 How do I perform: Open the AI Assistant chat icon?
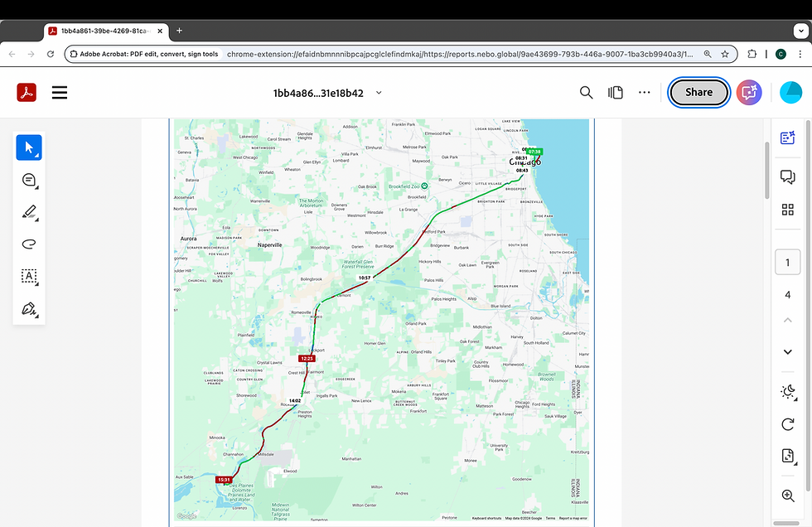[749, 93]
